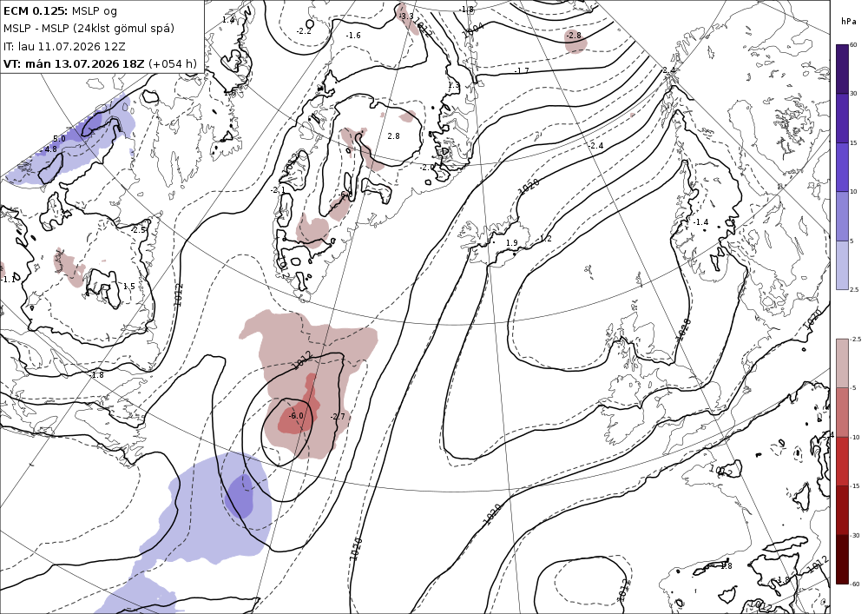
Task: Click the -10 to -15 red legend swatch
Action: 842,461
